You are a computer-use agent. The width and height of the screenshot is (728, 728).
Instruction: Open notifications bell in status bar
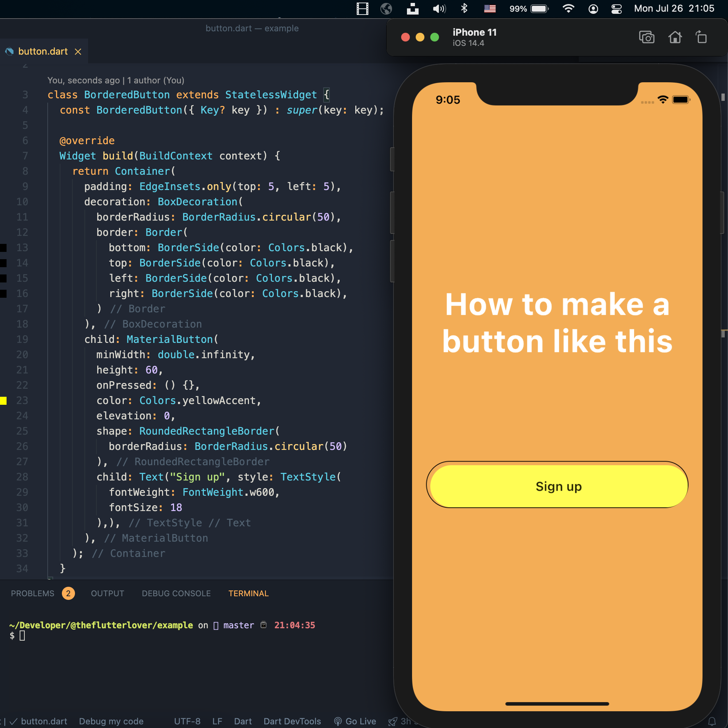click(x=712, y=721)
